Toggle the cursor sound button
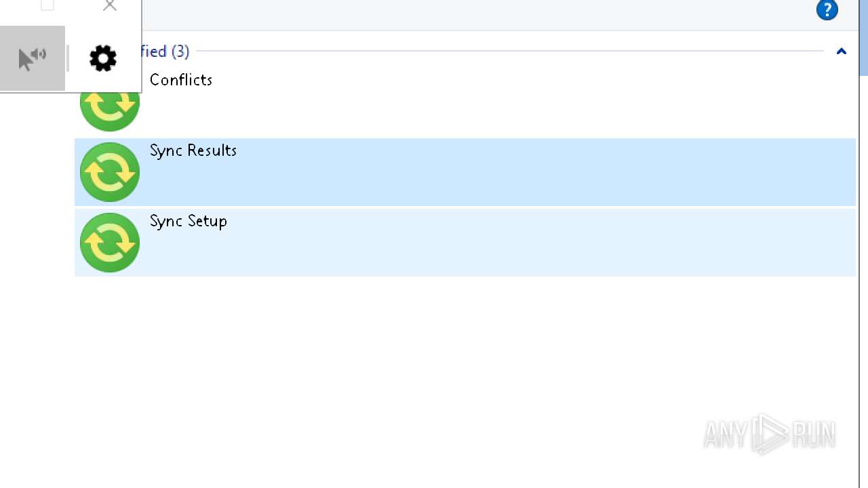This screenshot has width=868, height=488. (33, 58)
